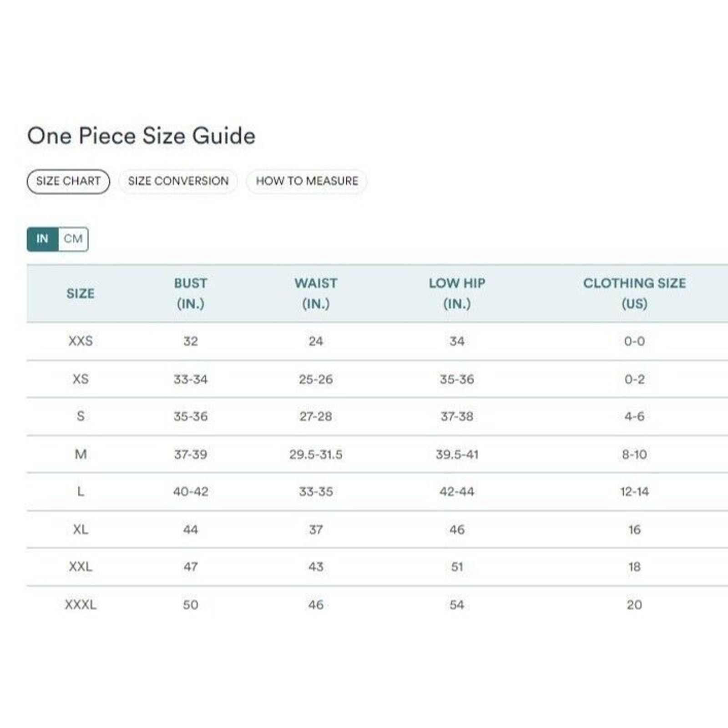Select the XXL size row label
Viewport: 728px width, 728px height.
(81, 566)
